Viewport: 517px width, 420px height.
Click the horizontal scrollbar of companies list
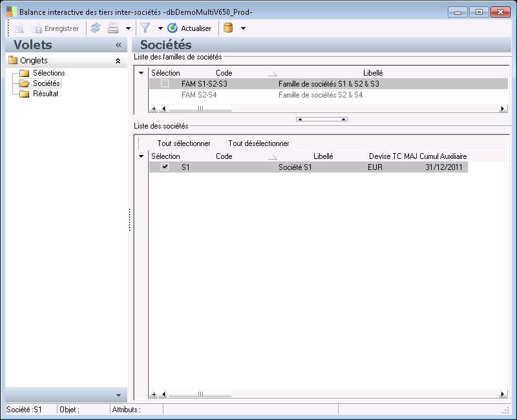pos(323,394)
